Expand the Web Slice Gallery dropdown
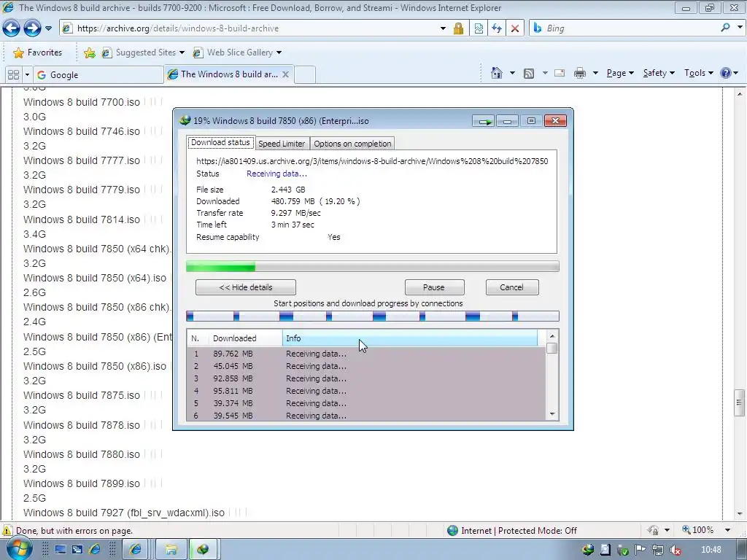This screenshot has height=560, width=747. point(279,52)
